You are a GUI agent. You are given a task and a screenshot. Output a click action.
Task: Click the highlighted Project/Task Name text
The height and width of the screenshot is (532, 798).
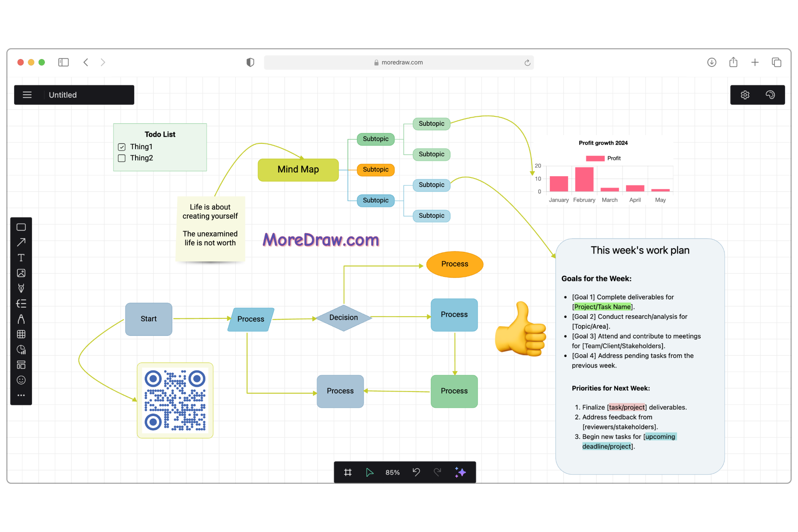602,307
